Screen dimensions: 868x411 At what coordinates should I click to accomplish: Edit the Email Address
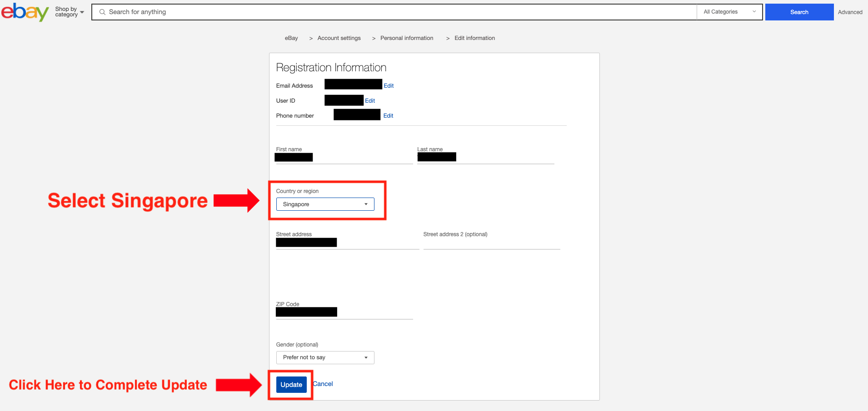pyautogui.click(x=389, y=86)
